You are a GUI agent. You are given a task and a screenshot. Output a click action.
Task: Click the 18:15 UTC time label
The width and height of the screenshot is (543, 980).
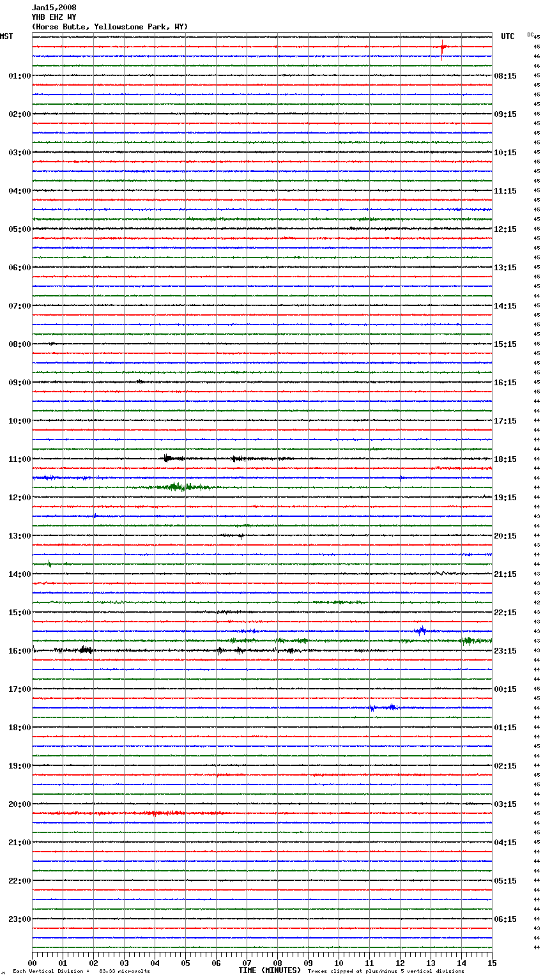coord(505,459)
